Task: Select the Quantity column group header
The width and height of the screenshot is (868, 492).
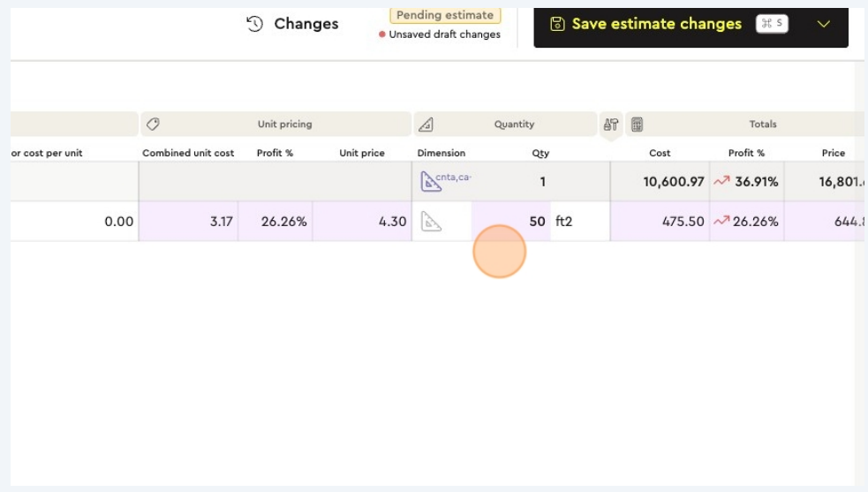Action: [x=514, y=125]
